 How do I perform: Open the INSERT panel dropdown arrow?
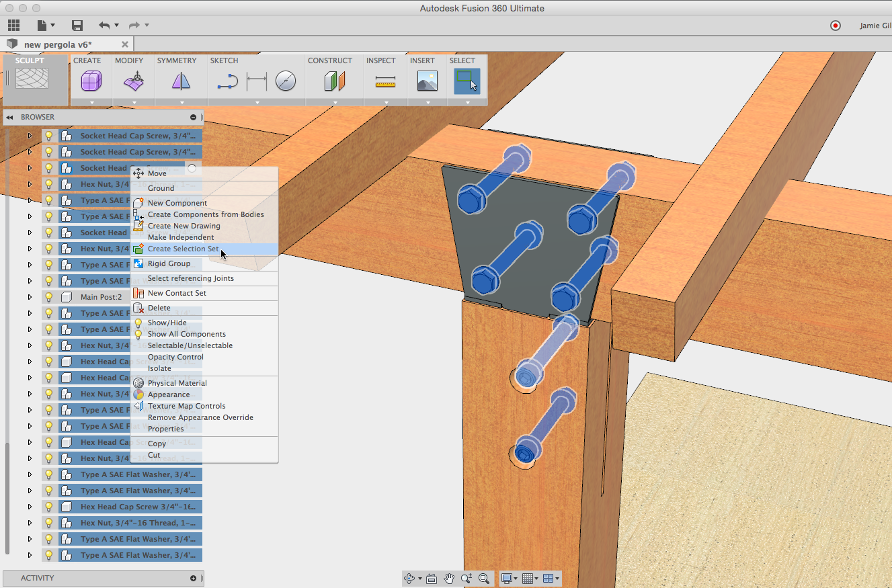(x=428, y=103)
